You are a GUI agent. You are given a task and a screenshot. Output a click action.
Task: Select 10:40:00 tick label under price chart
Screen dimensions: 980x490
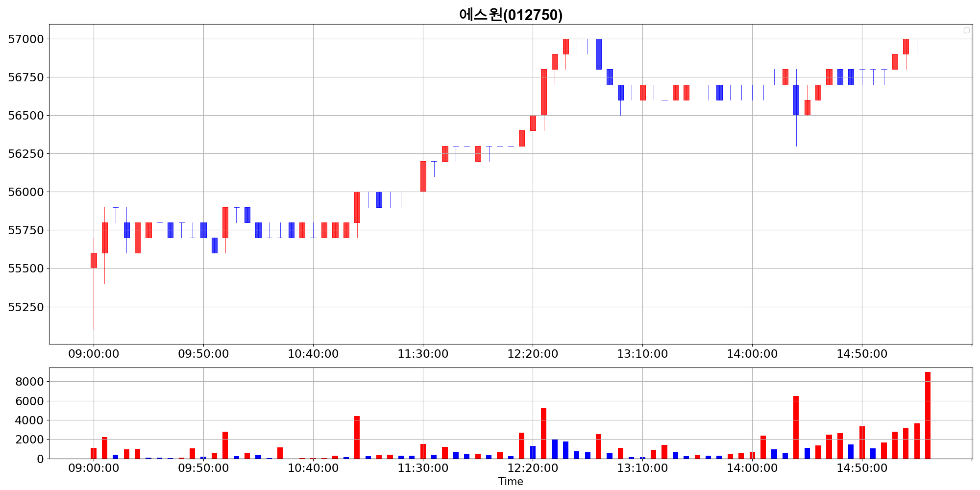[x=313, y=354]
